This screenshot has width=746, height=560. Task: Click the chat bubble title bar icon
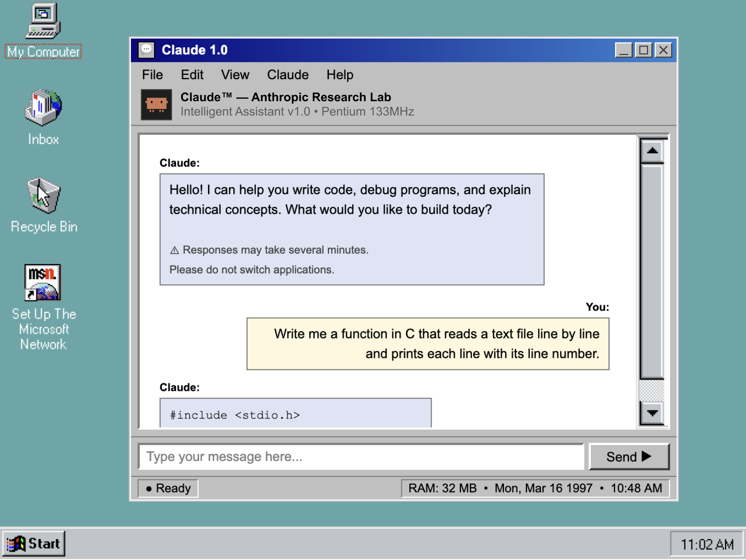[147, 50]
